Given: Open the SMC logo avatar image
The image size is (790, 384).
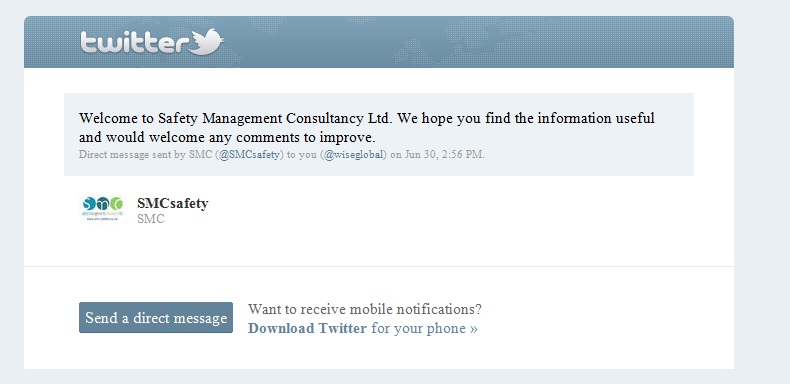Looking at the screenshot, I should (102, 209).
